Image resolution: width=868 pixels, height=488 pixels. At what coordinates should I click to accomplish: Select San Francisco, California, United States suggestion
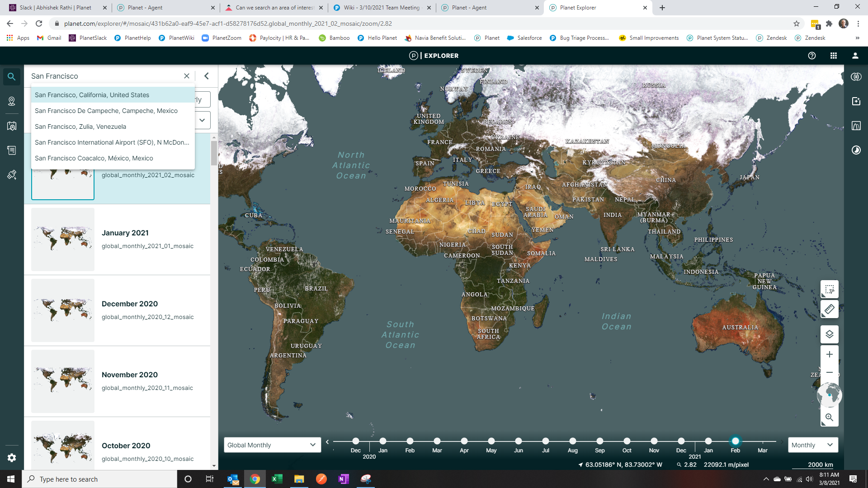coord(92,95)
